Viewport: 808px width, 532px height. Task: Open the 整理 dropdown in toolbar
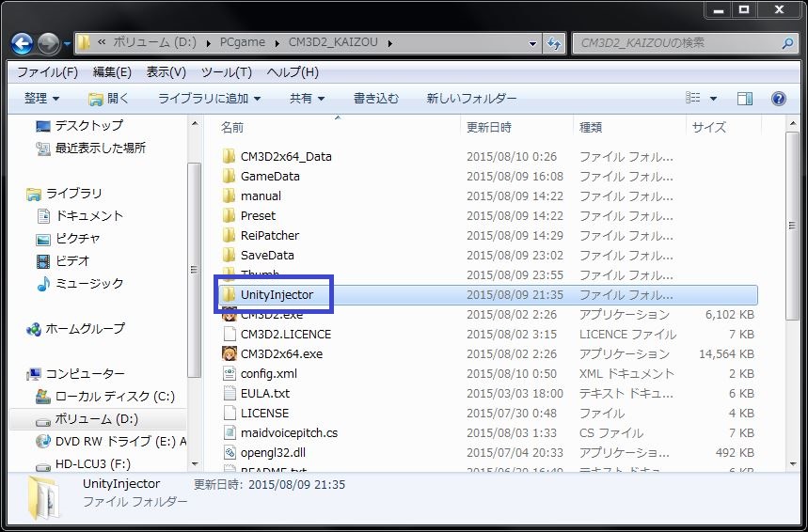(41, 99)
